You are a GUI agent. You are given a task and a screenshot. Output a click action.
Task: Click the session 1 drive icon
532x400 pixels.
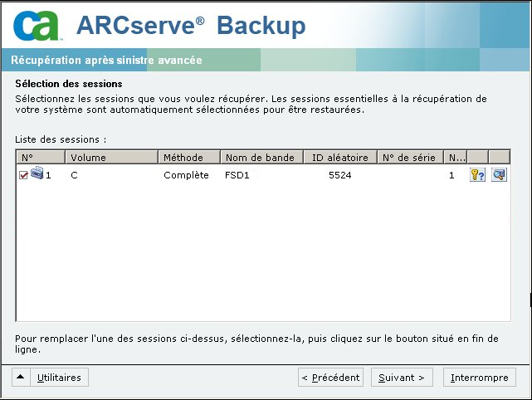coord(37,174)
